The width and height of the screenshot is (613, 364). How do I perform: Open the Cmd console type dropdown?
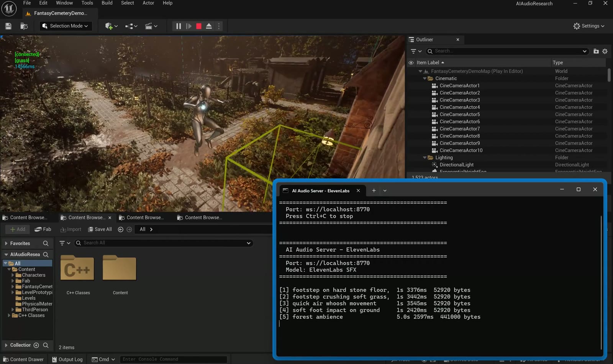click(x=103, y=359)
